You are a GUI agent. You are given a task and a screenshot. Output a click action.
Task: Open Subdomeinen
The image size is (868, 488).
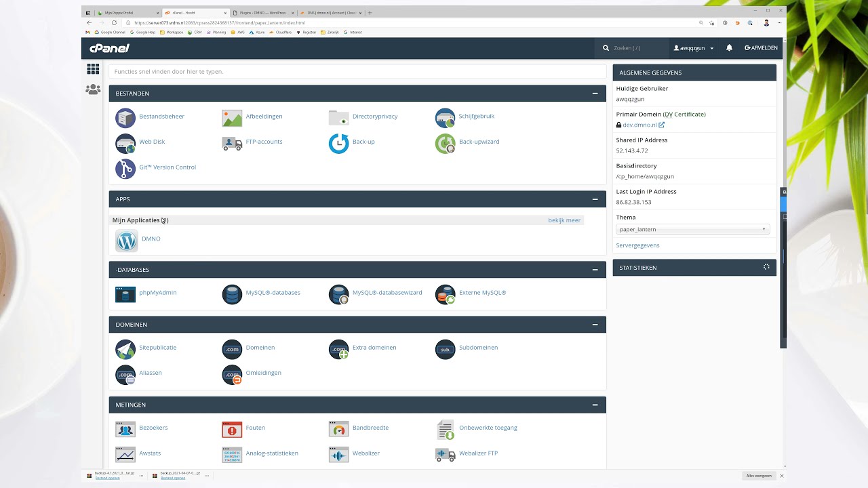click(x=478, y=347)
